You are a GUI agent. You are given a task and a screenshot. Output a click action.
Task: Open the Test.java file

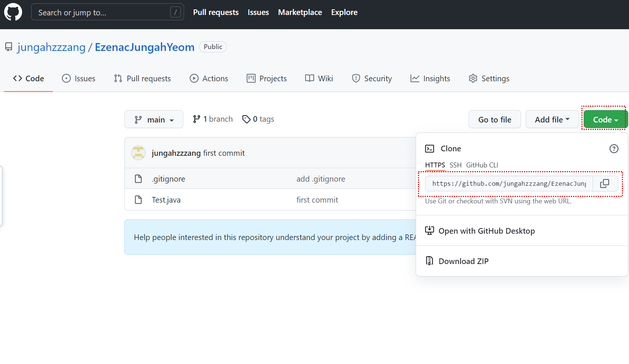point(166,200)
